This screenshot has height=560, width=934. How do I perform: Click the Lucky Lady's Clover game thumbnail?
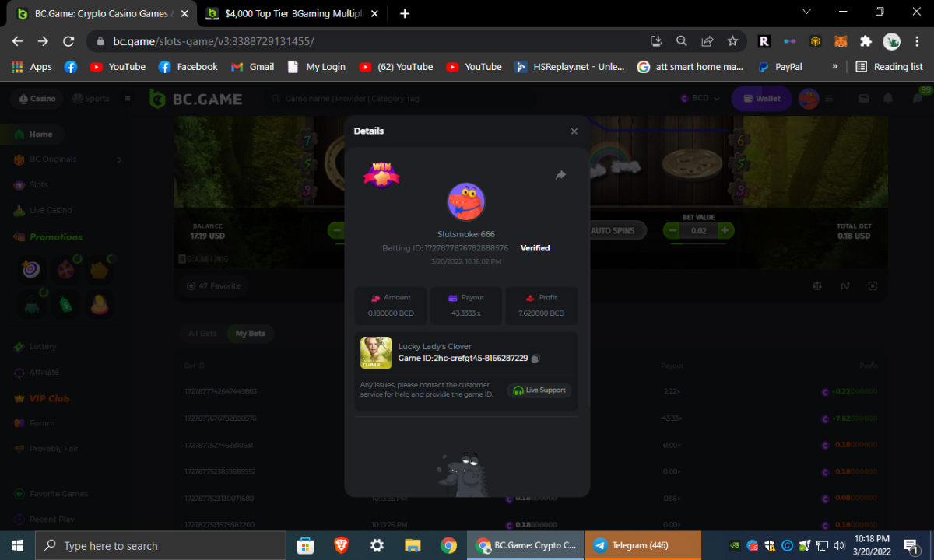click(376, 353)
